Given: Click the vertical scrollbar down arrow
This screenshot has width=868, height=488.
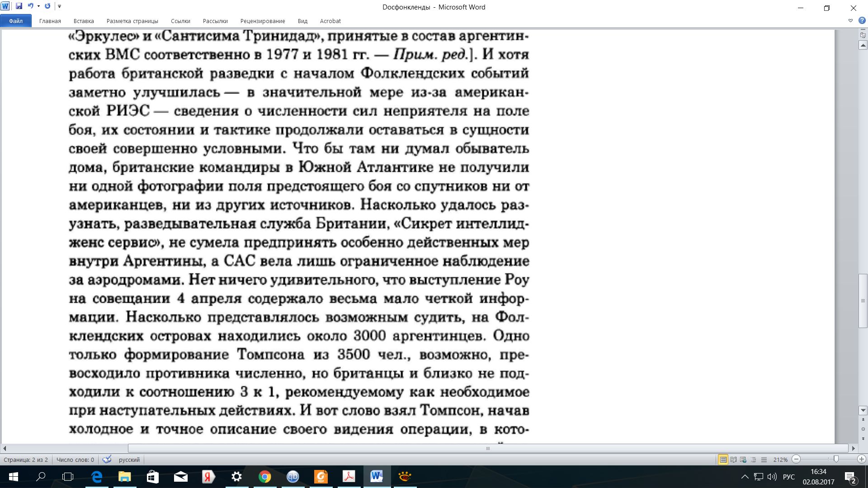Looking at the screenshot, I should (863, 410).
